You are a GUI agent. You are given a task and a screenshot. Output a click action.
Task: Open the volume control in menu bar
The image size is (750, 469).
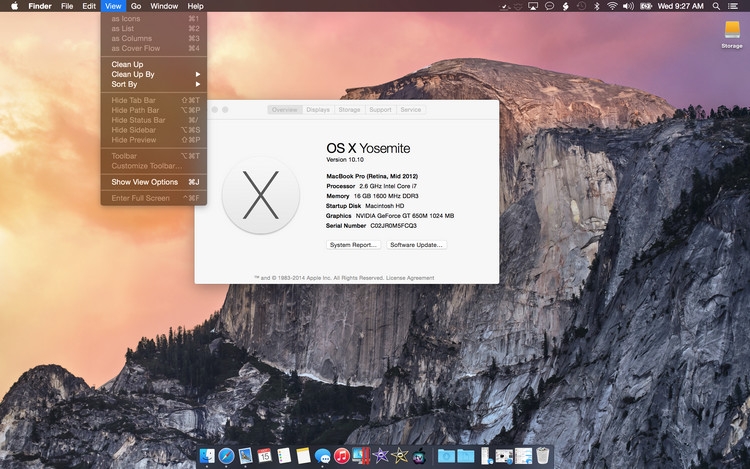[628, 6]
